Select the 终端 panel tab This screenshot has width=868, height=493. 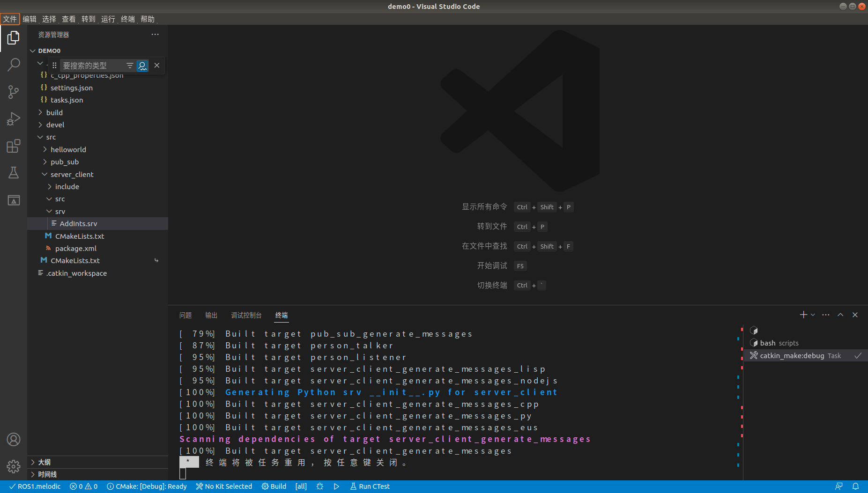282,315
